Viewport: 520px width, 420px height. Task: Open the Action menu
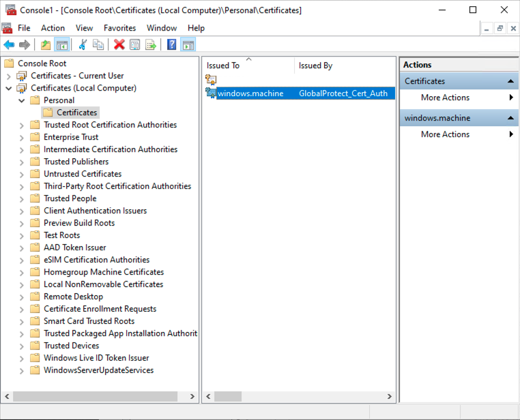53,28
